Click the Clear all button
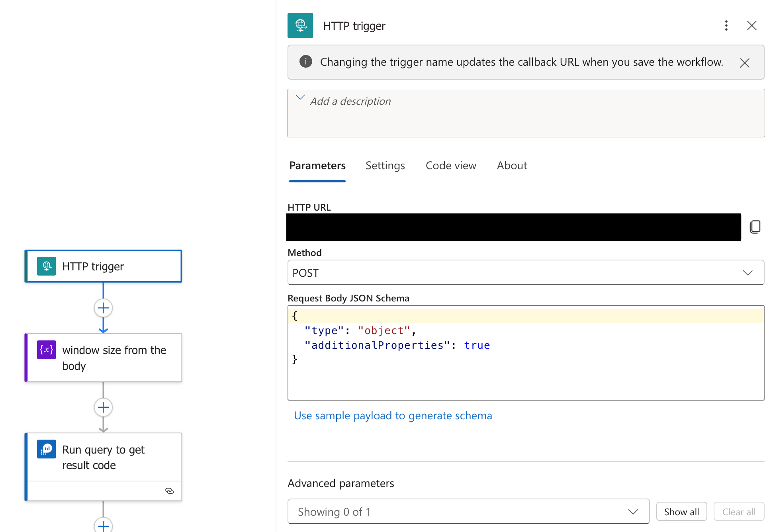The width and height of the screenshot is (767, 532). [739, 512]
